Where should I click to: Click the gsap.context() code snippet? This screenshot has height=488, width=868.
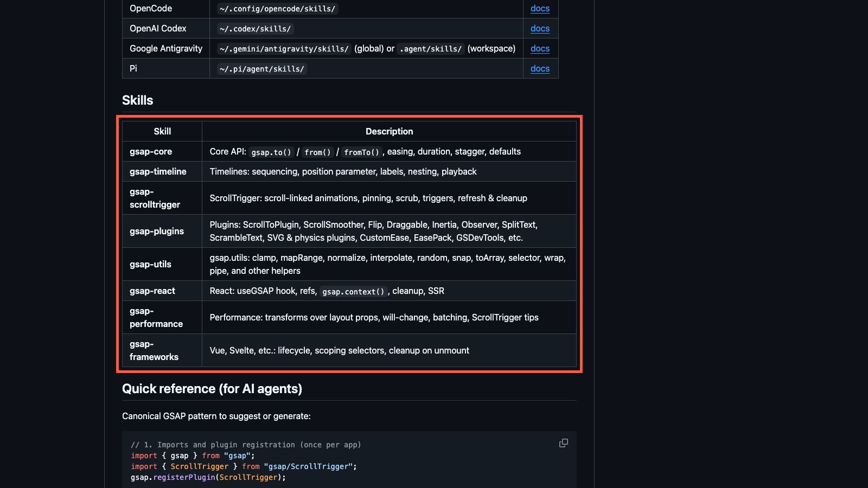[x=353, y=291]
